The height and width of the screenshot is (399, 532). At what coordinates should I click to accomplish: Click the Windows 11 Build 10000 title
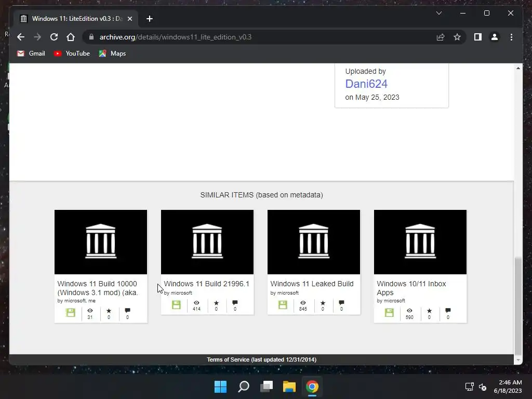point(98,288)
